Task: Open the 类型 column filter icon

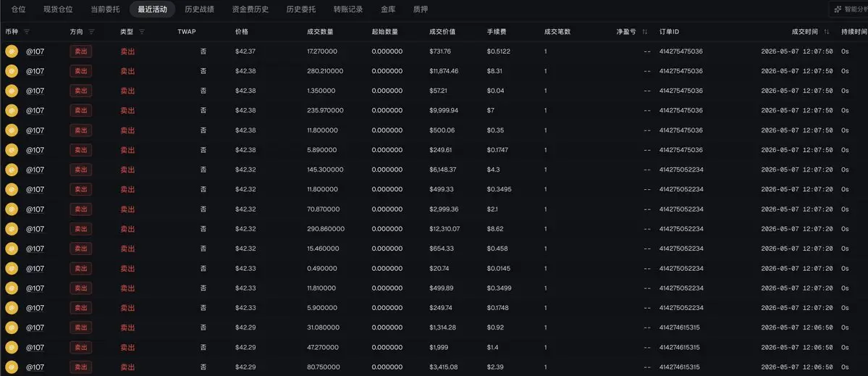Action: 142,32
